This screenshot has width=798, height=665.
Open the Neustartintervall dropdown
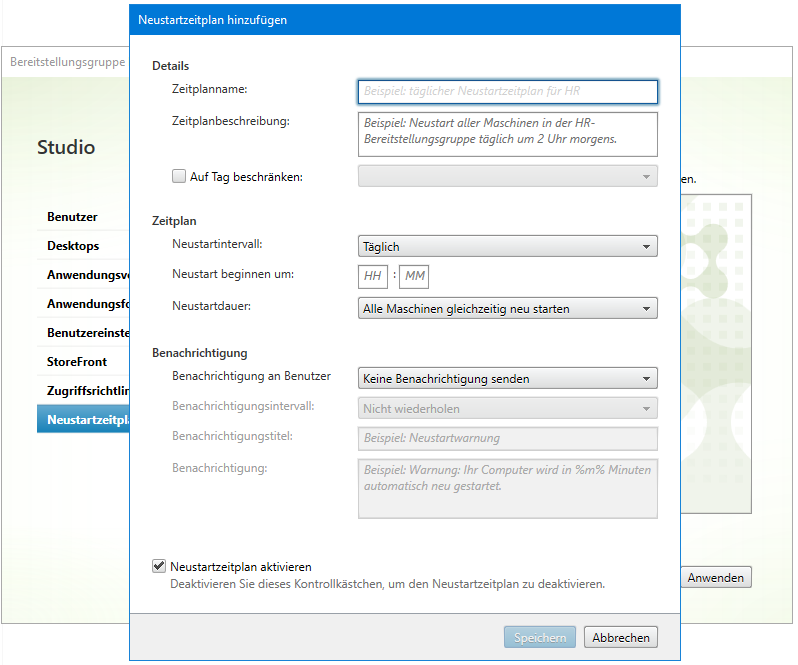507,246
